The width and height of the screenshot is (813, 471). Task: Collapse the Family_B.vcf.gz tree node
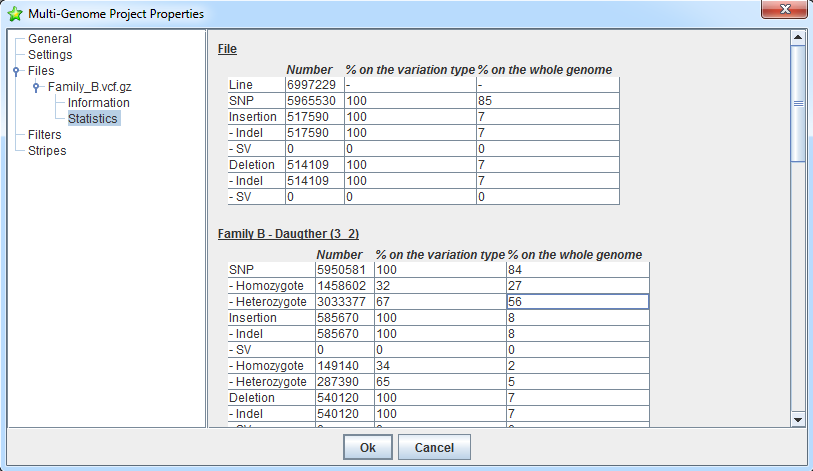click(x=36, y=87)
